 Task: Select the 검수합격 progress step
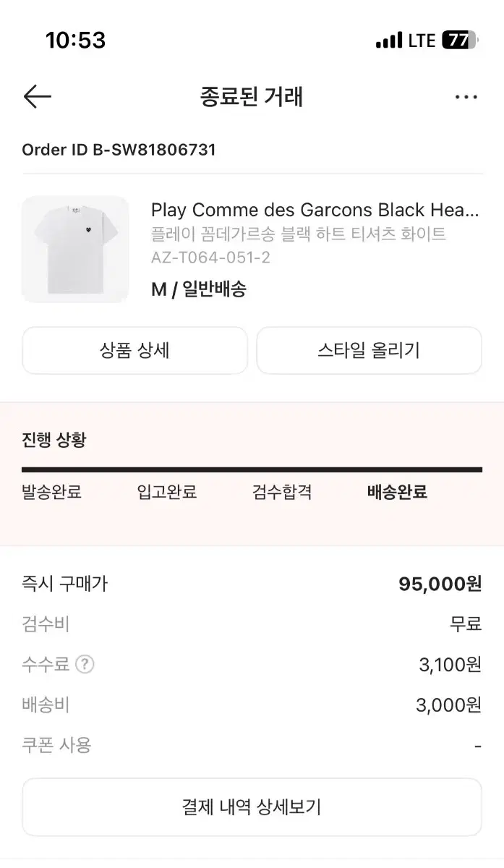pos(281,492)
